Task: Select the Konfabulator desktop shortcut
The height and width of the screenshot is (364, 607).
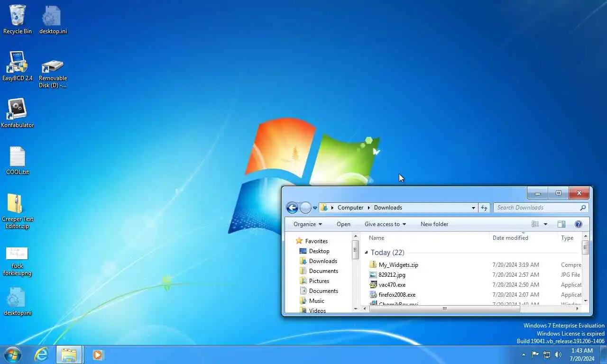Action: point(18,113)
